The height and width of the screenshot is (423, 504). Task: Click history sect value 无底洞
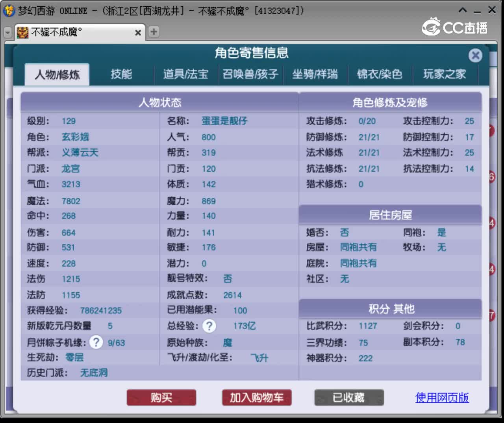pyautogui.click(x=94, y=373)
